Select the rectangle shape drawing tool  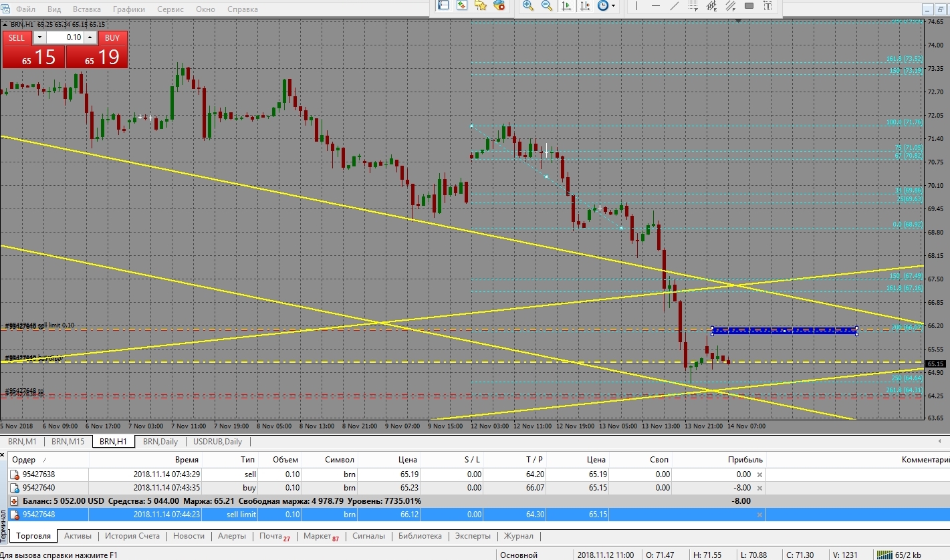tap(749, 5)
